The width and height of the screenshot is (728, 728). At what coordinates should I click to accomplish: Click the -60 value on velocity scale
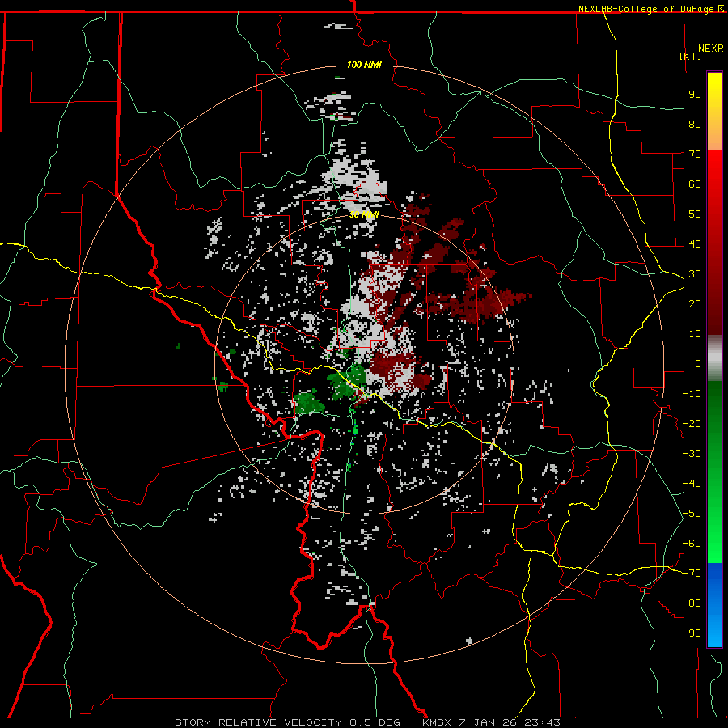pyautogui.click(x=692, y=544)
